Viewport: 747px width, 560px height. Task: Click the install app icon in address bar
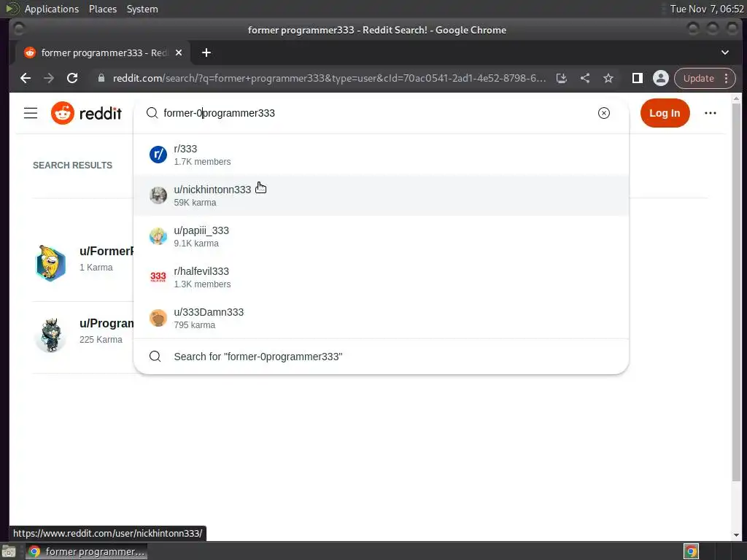(562, 78)
